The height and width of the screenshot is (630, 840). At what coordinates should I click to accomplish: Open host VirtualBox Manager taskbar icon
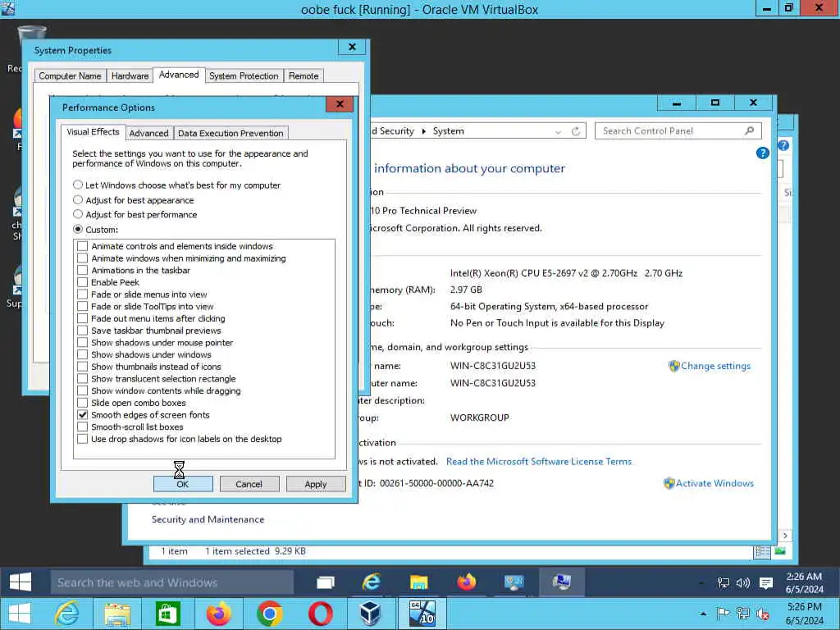tap(370, 614)
